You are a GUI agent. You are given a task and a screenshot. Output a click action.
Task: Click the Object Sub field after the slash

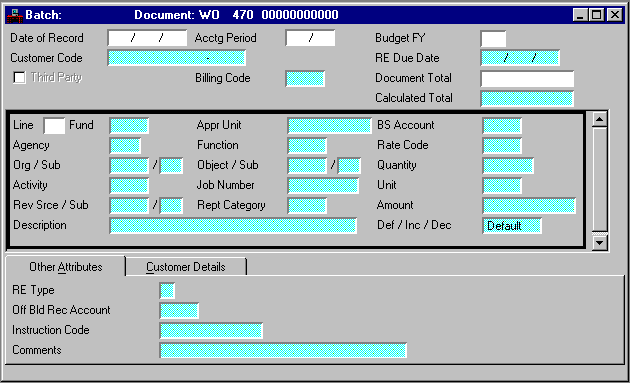(349, 166)
